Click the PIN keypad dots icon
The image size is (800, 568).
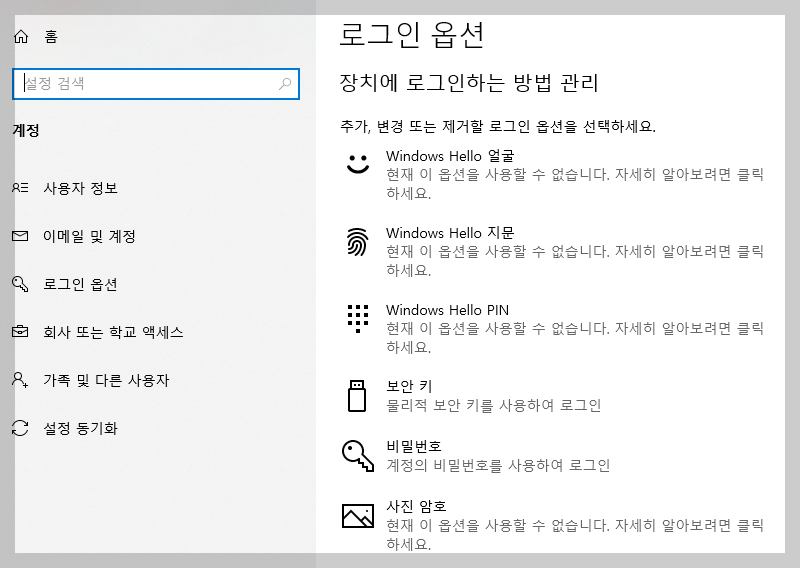[358, 319]
